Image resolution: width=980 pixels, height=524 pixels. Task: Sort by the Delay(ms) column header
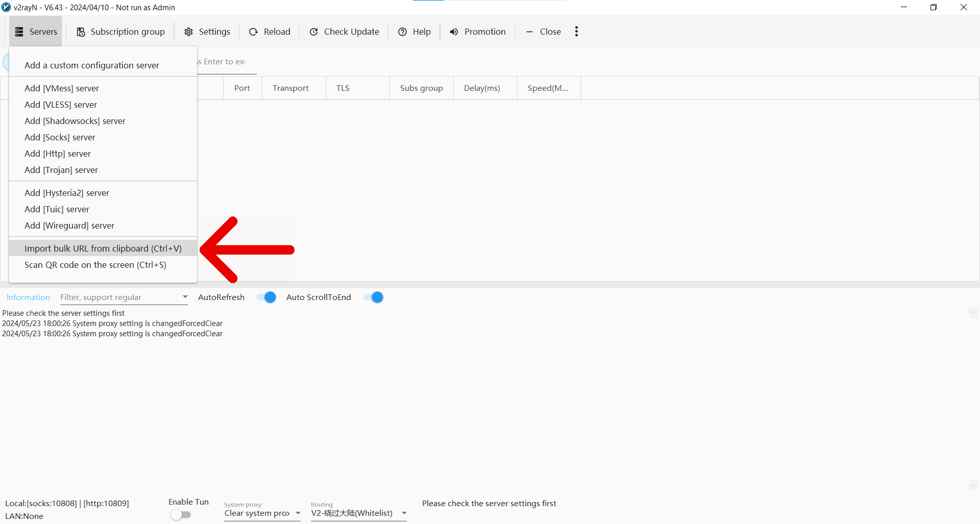coord(485,88)
